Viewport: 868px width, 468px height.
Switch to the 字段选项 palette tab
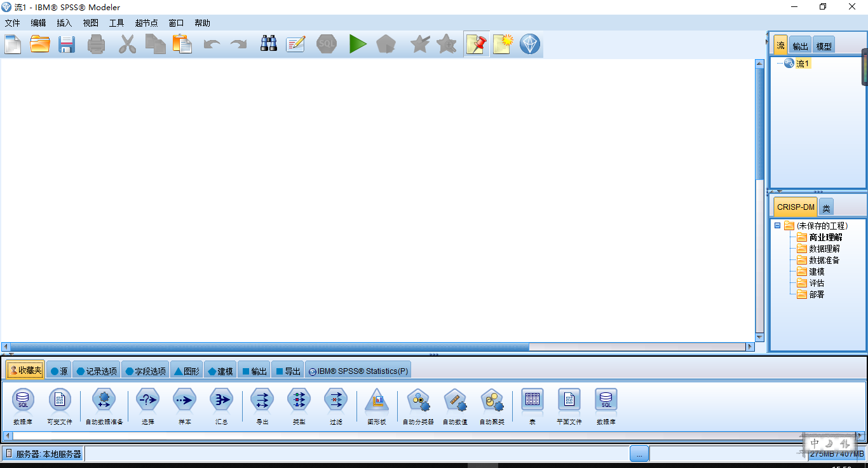146,371
